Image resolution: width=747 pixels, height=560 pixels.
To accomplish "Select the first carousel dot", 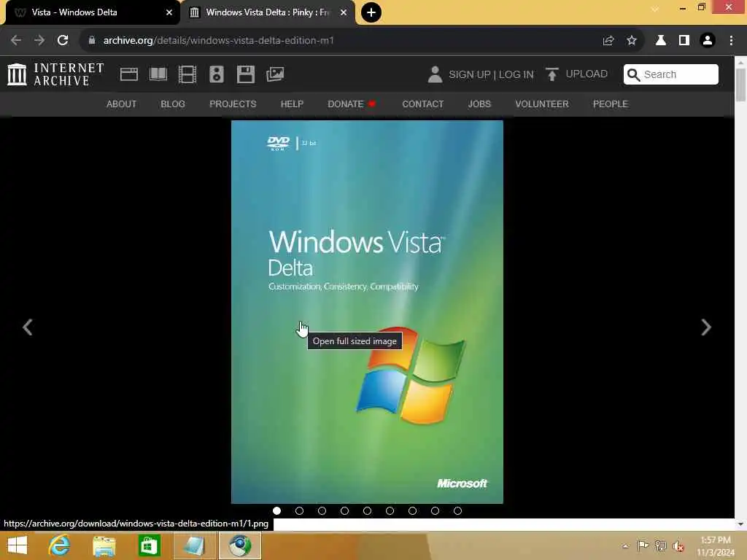I will [276, 510].
